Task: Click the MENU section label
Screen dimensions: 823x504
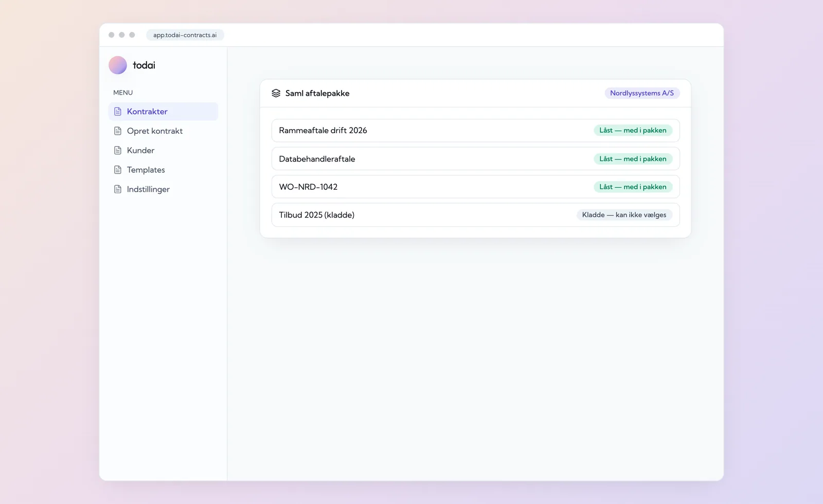Action: (123, 93)
